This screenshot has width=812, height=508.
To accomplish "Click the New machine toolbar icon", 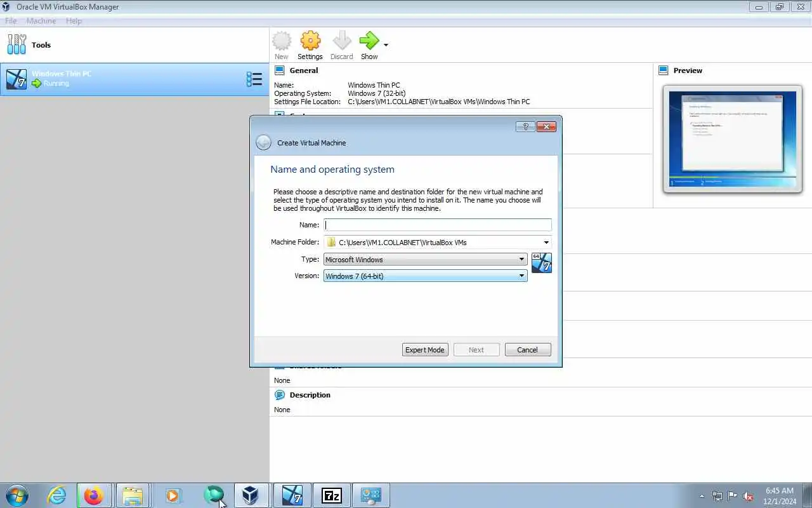I will (282, 41).
